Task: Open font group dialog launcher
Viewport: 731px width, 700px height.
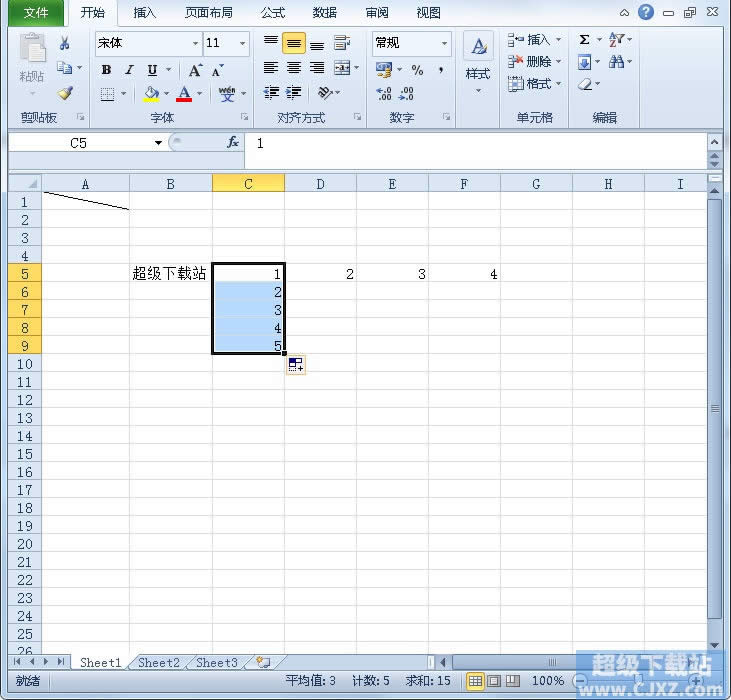Action: click(x=245, y=117)
